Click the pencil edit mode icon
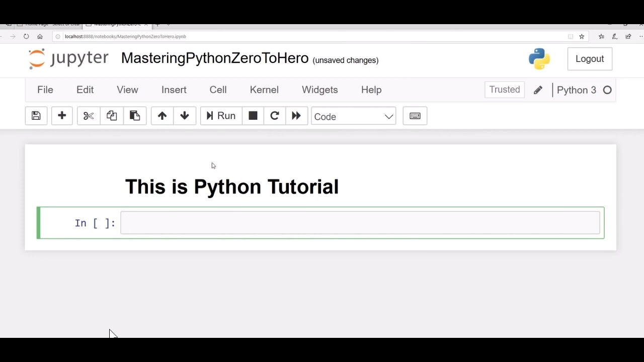This screenshot has height=362, width=644. [538, 90]
